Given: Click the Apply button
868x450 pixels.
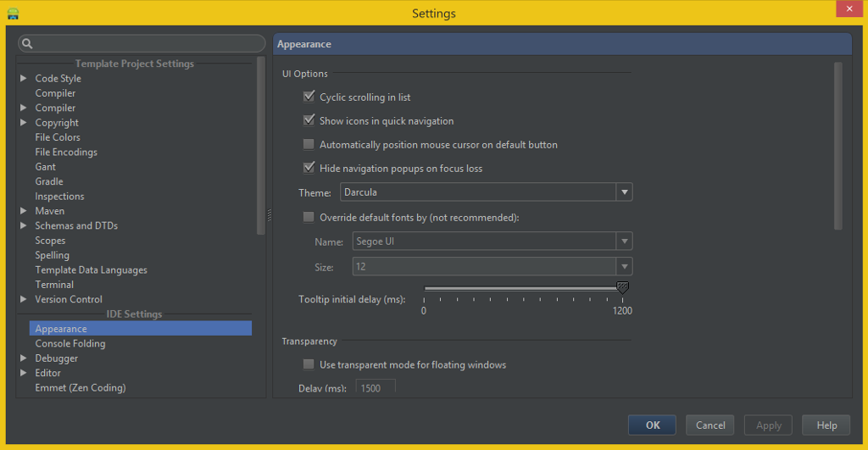Looking at the screenshot, I should (768, 425).
